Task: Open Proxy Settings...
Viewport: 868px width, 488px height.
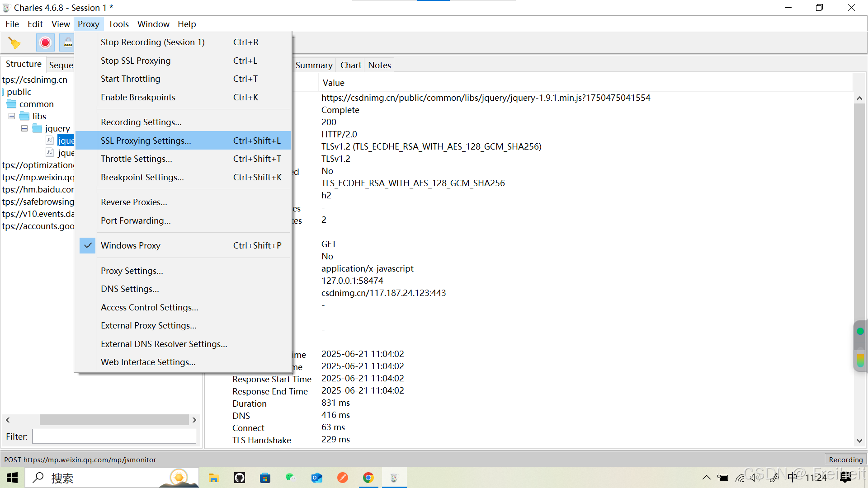Action: pos(183,271)
